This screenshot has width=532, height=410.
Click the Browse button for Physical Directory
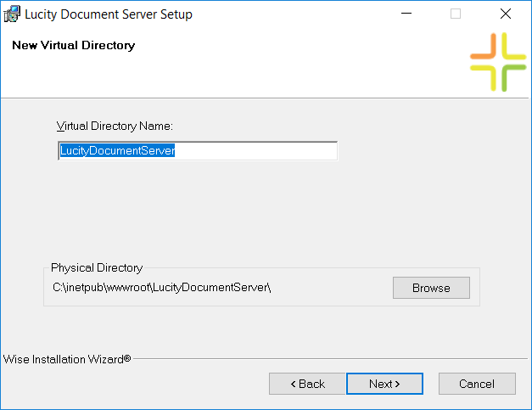[x=431, y=288]
